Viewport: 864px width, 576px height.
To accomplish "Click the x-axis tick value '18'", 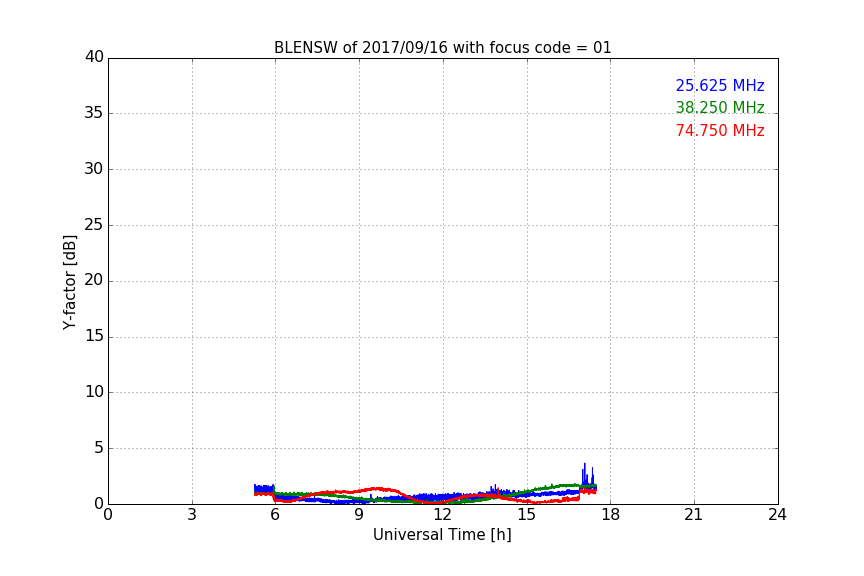I will [x=611, y=515].
